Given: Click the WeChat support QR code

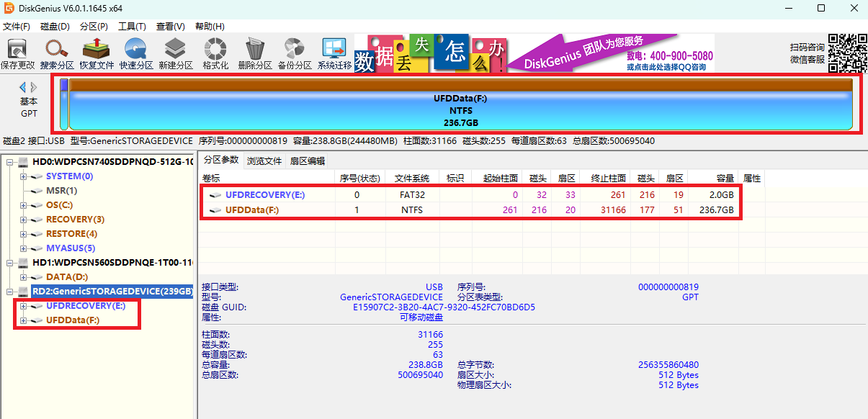Looking at the screenshot, I should click(847, 53).
